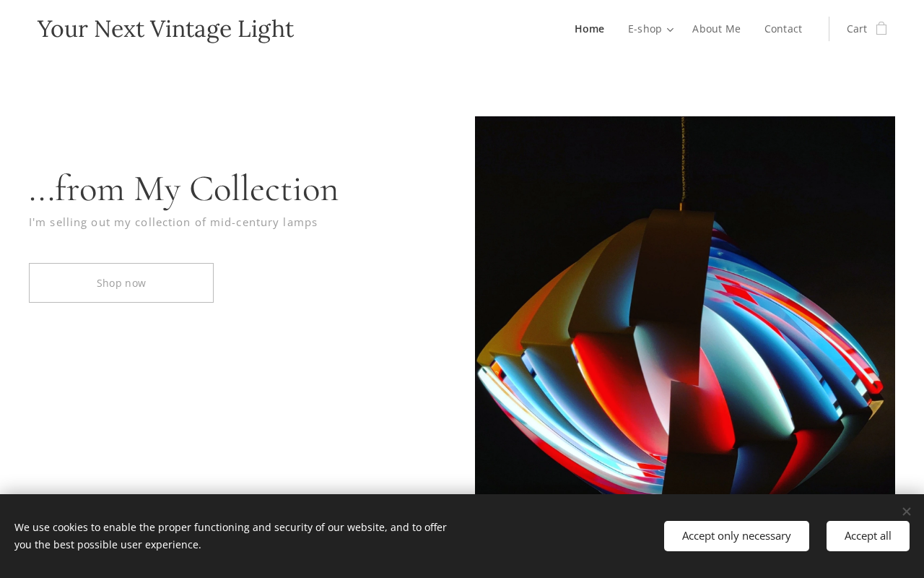The height and width of the screenshot is (578, 924).
Task: Accept all cookies
Action: click(868, 536)
